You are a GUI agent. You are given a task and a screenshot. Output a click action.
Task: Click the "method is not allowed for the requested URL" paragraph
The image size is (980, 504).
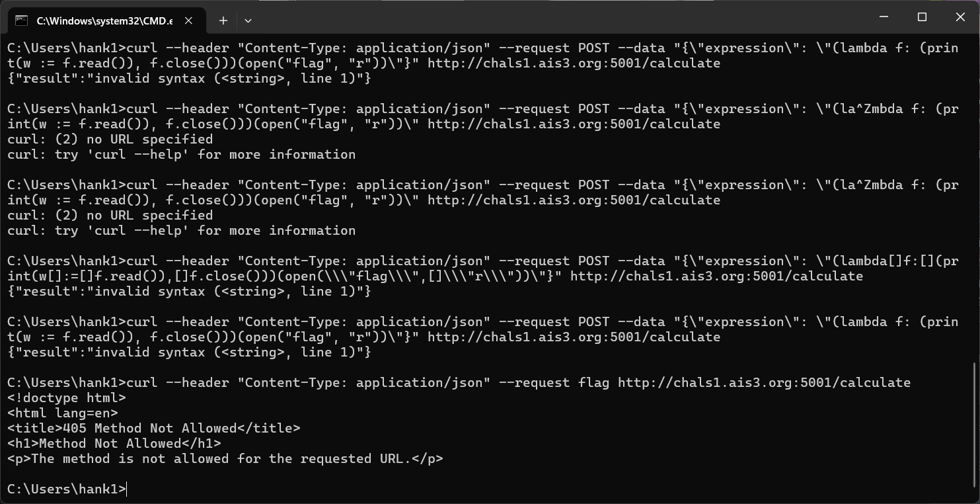click(x=225, y=459)
